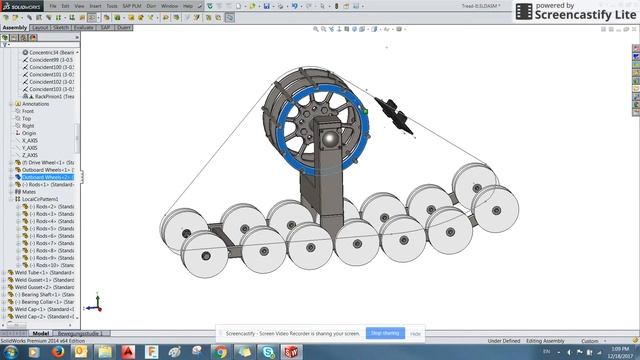Collapse LocalCirPattern1 feature
This screenshot has width=640, height=360.
(11, 199)
